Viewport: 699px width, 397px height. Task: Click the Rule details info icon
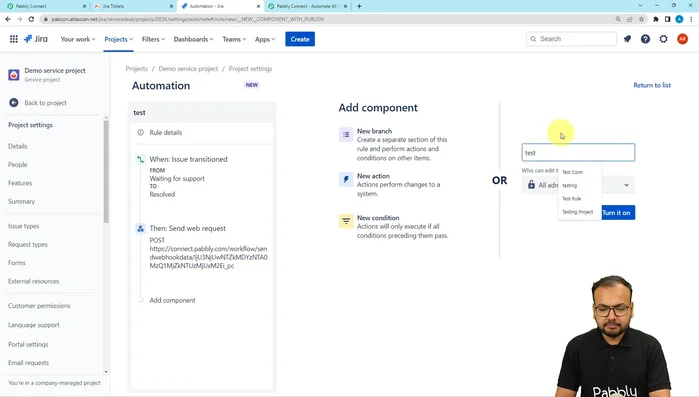(140, 133)
